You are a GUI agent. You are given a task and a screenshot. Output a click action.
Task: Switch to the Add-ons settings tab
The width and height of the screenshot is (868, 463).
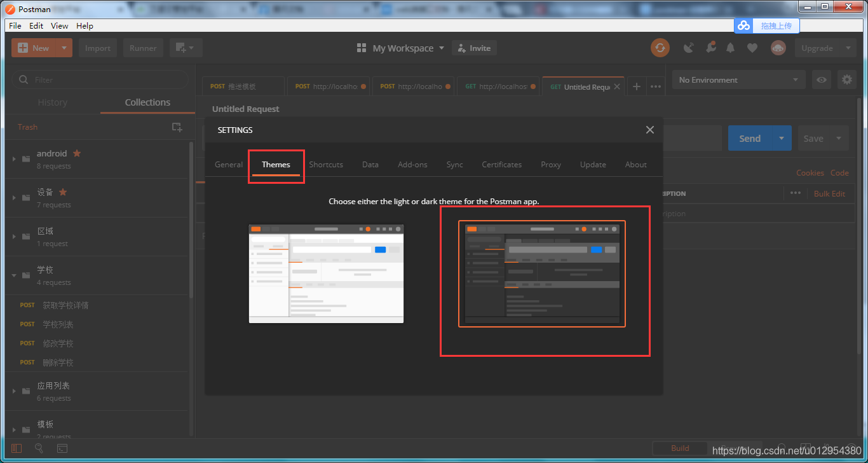[x=412, y=164]
